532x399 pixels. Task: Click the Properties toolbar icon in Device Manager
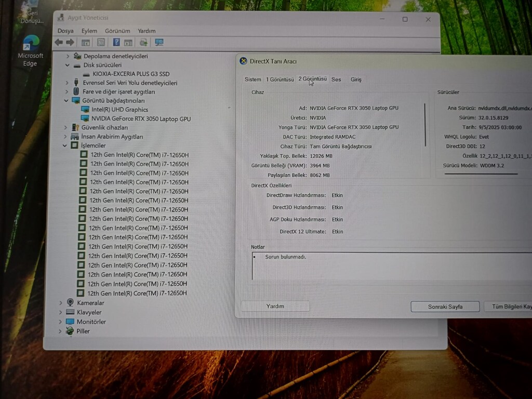click(101, 42)
